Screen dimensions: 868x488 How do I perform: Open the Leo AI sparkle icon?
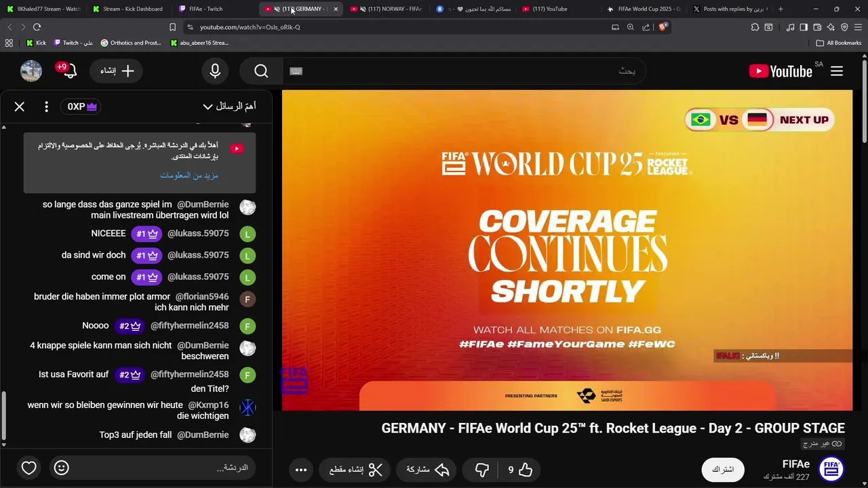pyautogui.click(x=831, y=27)
